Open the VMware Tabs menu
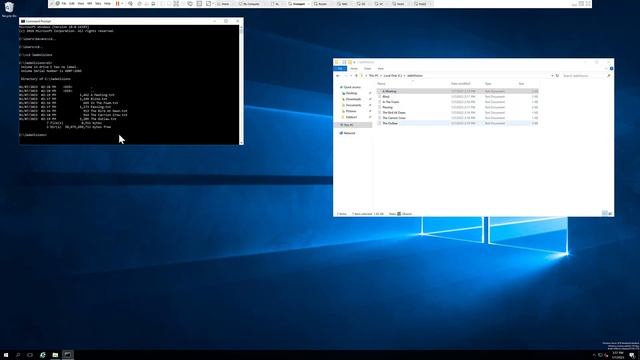The image size is (640, 360). 98,4
